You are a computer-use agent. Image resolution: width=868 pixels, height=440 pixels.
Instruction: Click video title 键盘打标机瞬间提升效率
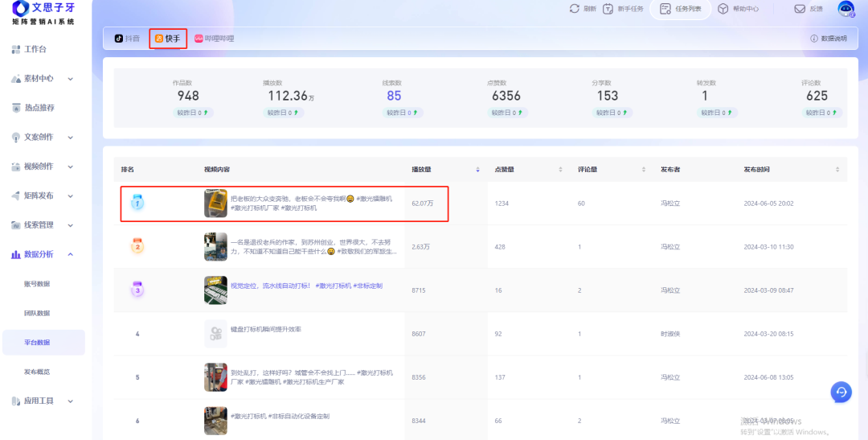(x=266, y=329)
